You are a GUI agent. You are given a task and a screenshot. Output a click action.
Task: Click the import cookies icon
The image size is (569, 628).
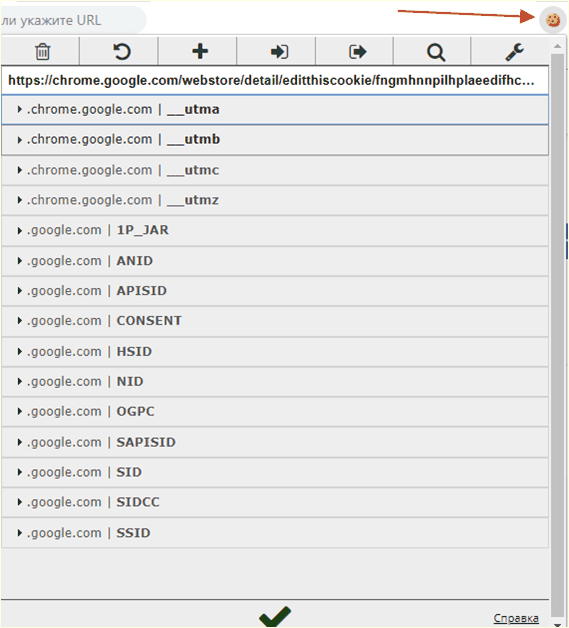(x=279, y=52)
